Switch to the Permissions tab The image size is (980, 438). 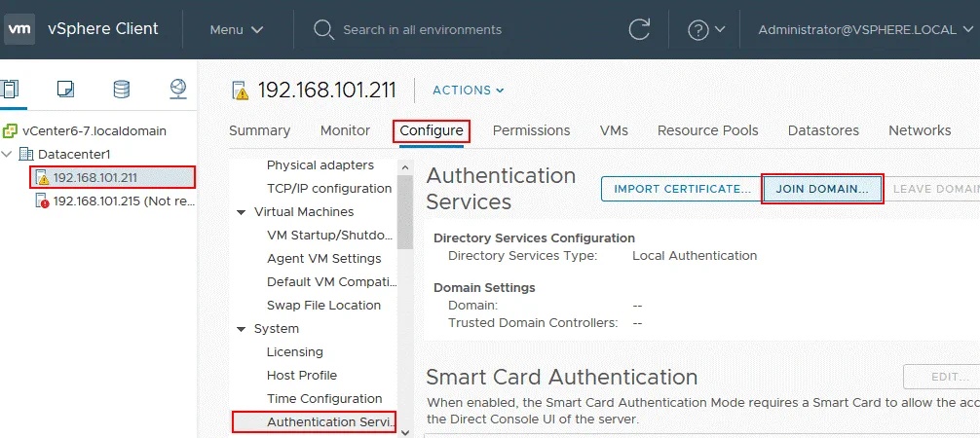coord(531,130)
